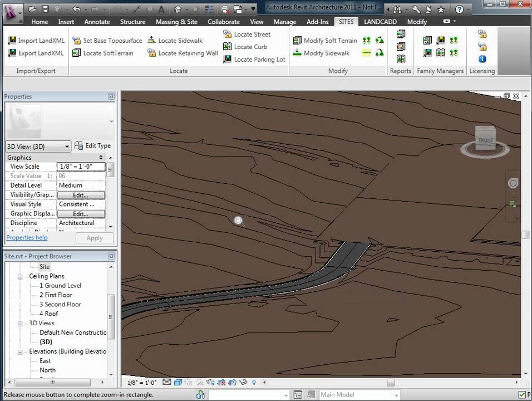The height and width of the screenshot is (401, 532).
Task: Click the Edit Type button
Action: click(92, 146)
